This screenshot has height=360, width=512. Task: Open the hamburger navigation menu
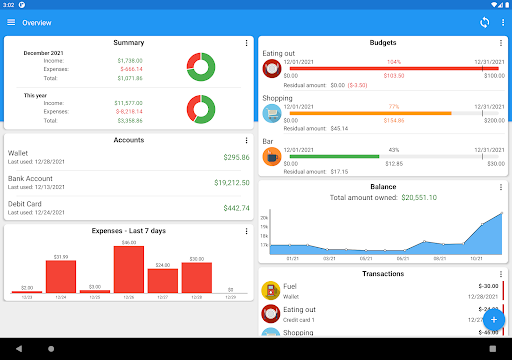point(11,22)
